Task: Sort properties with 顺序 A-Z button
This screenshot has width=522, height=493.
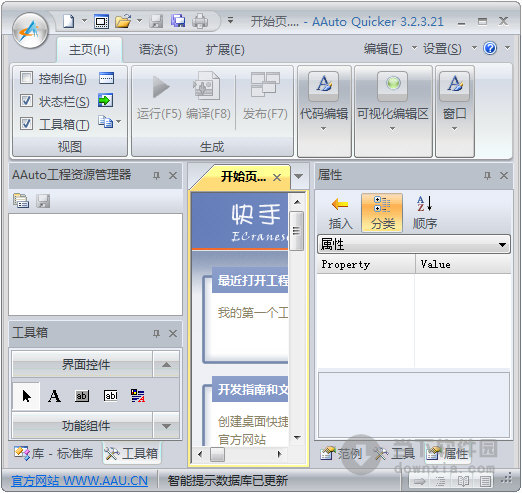Action: click(x=425, y=213)
